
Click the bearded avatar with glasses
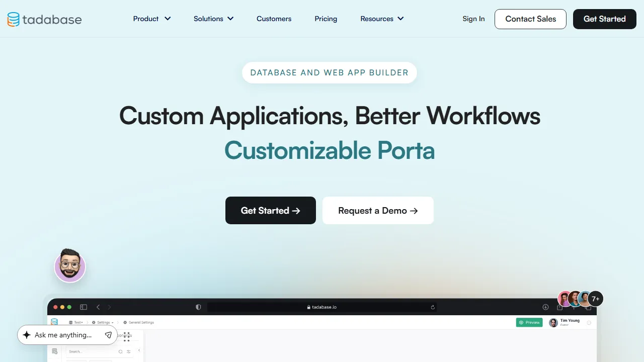(70, 265)
